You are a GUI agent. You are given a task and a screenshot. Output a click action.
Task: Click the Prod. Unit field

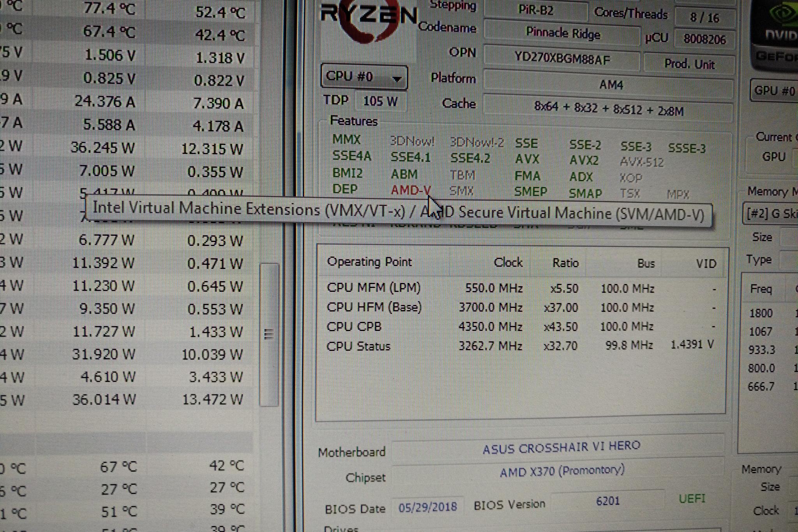[689, 64]
